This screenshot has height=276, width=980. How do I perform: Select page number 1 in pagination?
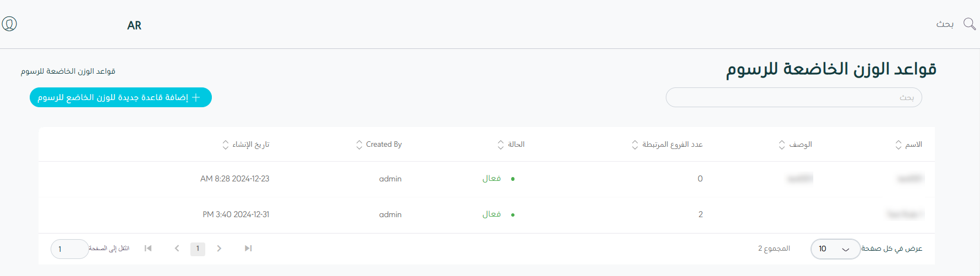[x=198, y=249]
